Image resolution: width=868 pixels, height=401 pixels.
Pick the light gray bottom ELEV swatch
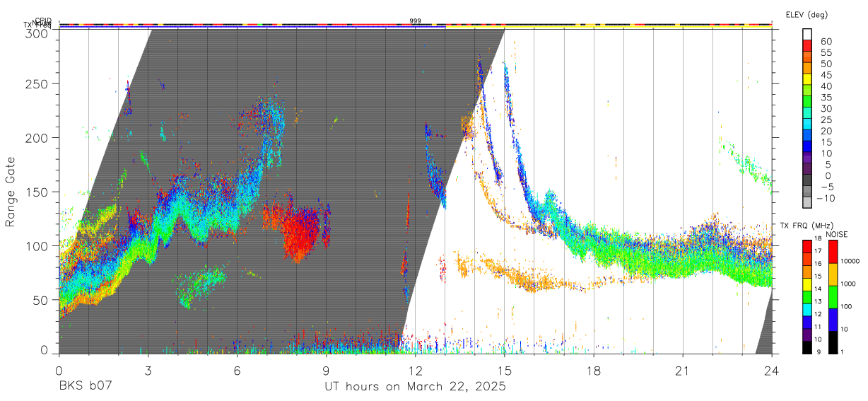point(808,204)
